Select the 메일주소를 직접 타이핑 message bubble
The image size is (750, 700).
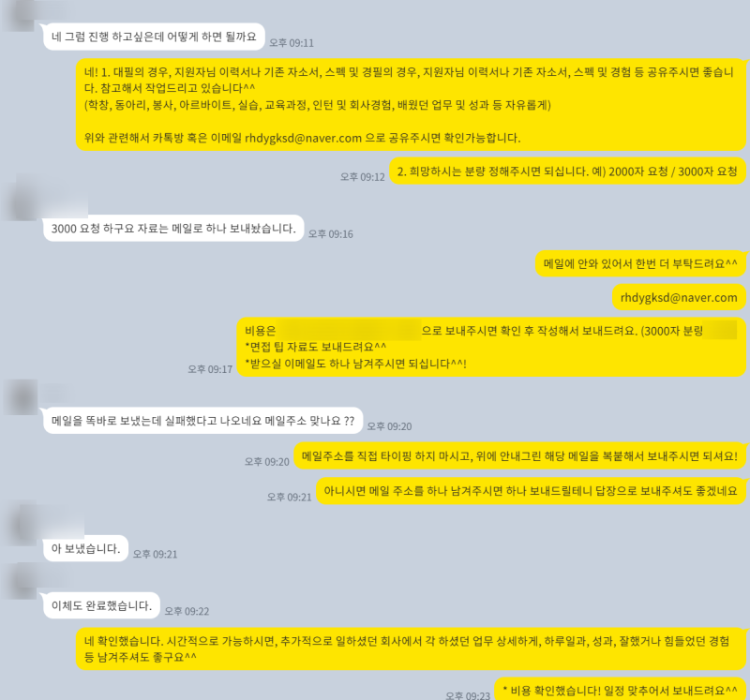(519, 455)
